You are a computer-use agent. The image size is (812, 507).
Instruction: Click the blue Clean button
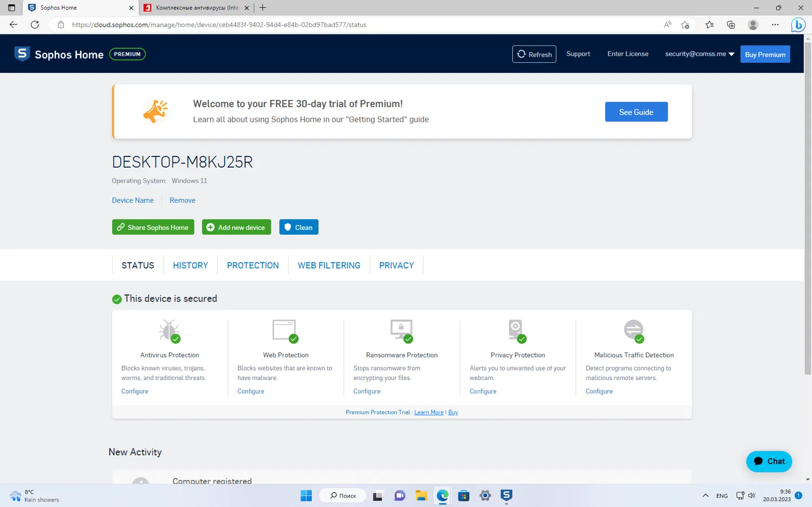tap(299, 227)
